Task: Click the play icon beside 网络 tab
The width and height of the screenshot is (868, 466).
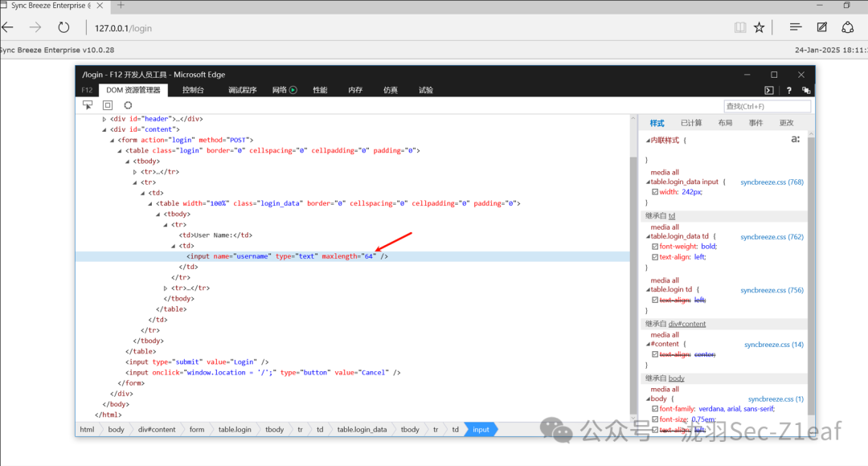Action: point(293,90)
